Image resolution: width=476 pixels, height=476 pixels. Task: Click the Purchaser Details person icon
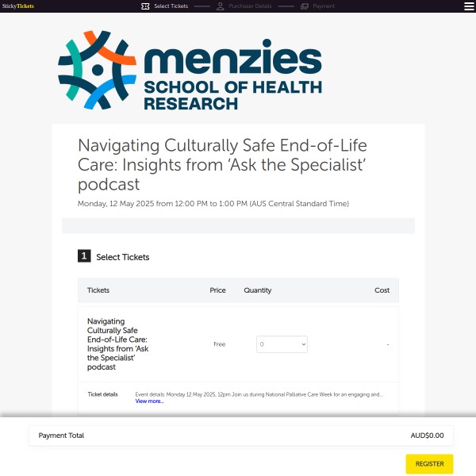click(x=221, y=6)
